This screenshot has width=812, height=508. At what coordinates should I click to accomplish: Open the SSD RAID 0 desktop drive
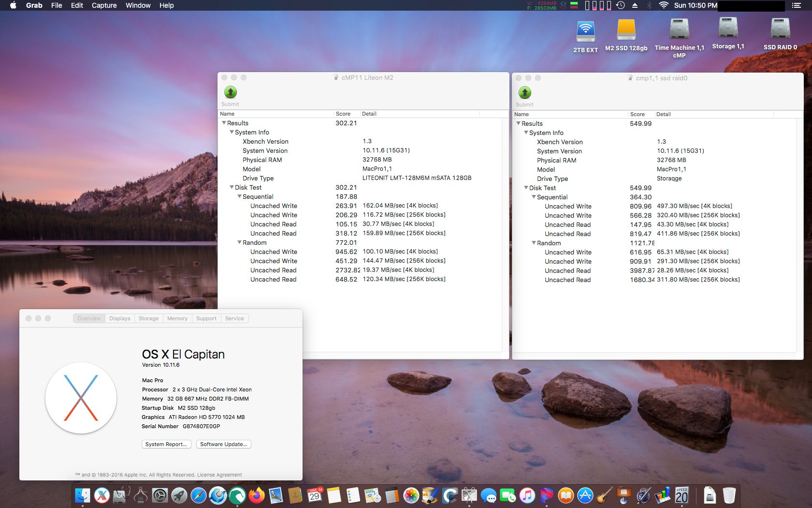click(x=780, y=30)
